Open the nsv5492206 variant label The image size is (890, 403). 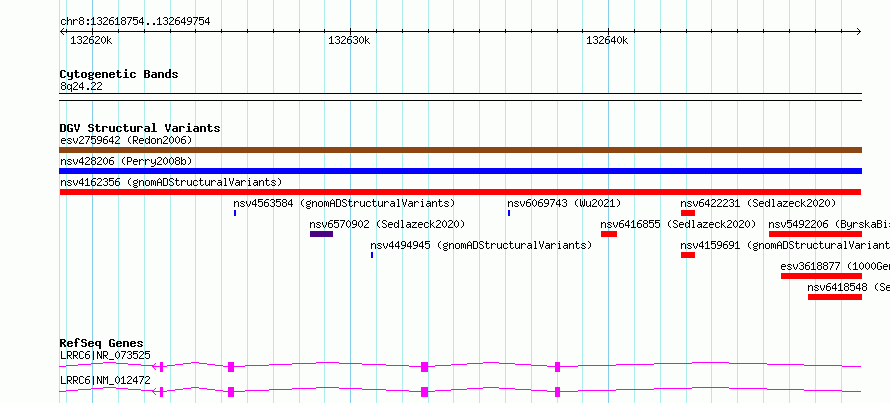click(x=829, y=224)
